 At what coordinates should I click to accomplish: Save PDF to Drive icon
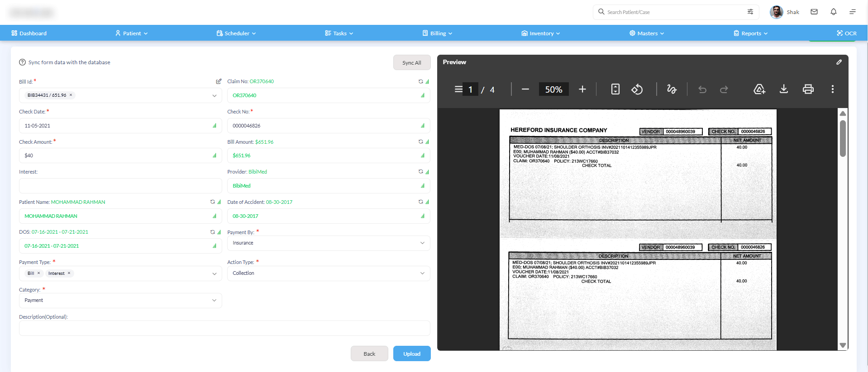click(x=759, y=89)
